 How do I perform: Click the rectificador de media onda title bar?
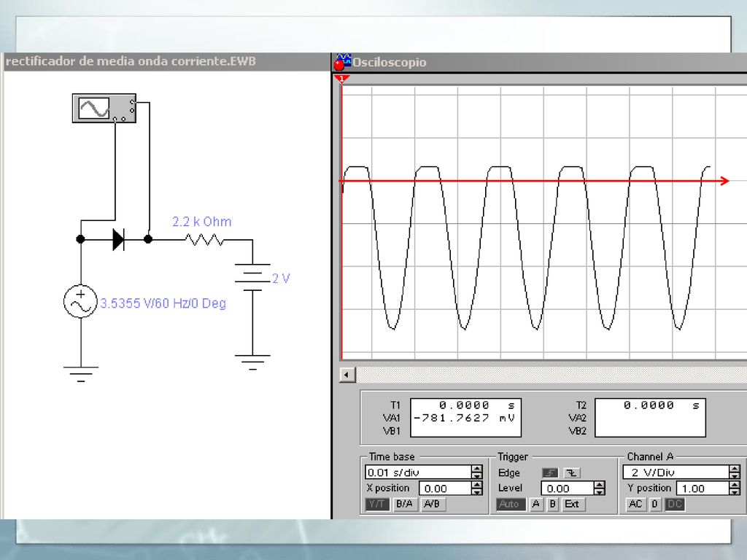pyautogui.click(x=167, y=61)
